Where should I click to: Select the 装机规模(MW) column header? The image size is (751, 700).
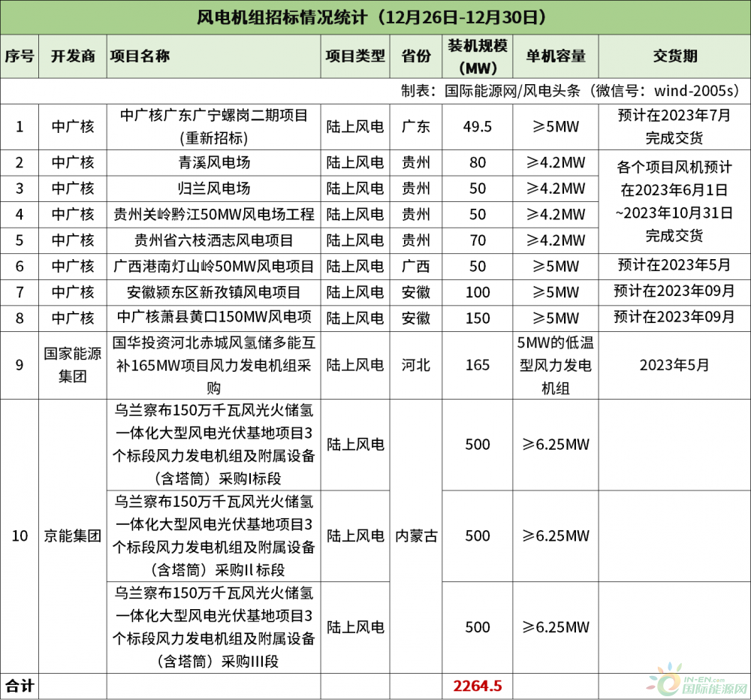(478, 56)
